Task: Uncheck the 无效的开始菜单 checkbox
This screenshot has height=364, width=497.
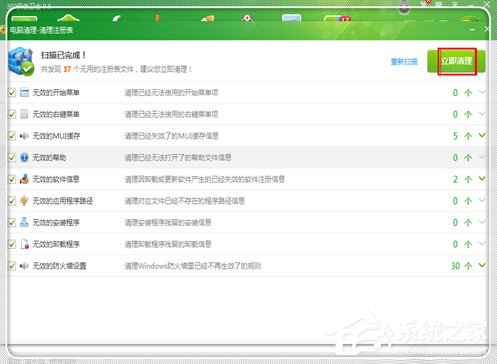Action: pyautogui.click(x=12, y=92)
